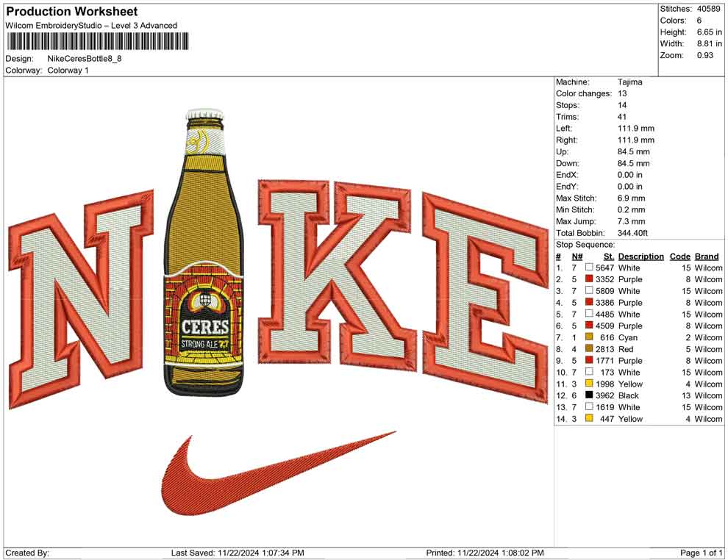The image size is (728, 560).
Task: Click the yellow swatch for stitch count 447
Action: click(589, 418)
